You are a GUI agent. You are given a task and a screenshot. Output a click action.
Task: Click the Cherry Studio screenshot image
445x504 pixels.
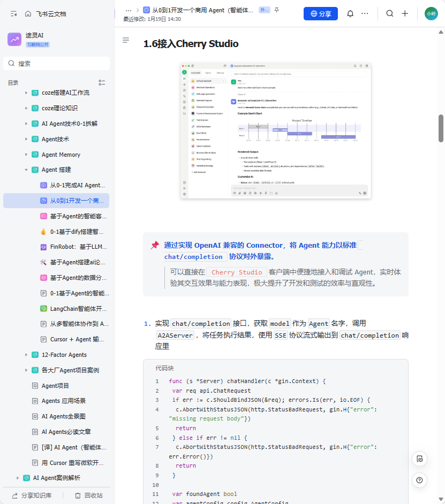coord(276,130)
